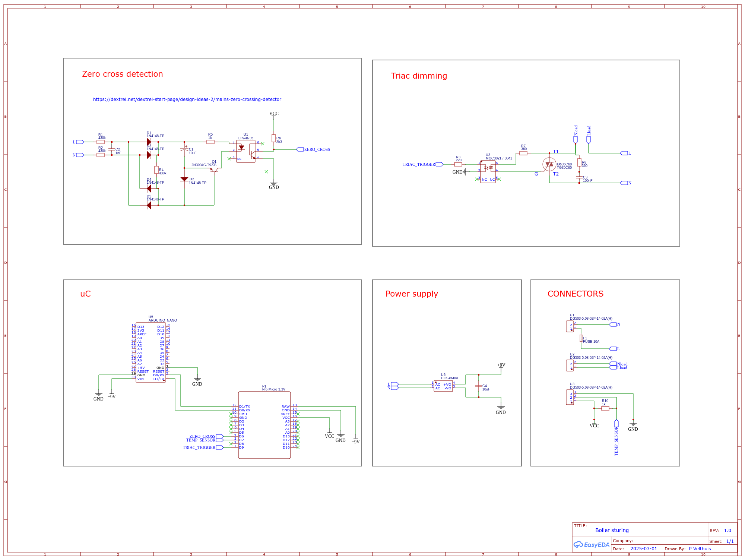The image size is (745, 560).
Task: Click the 'uC' section heading
Action: (x=85, y=294)
